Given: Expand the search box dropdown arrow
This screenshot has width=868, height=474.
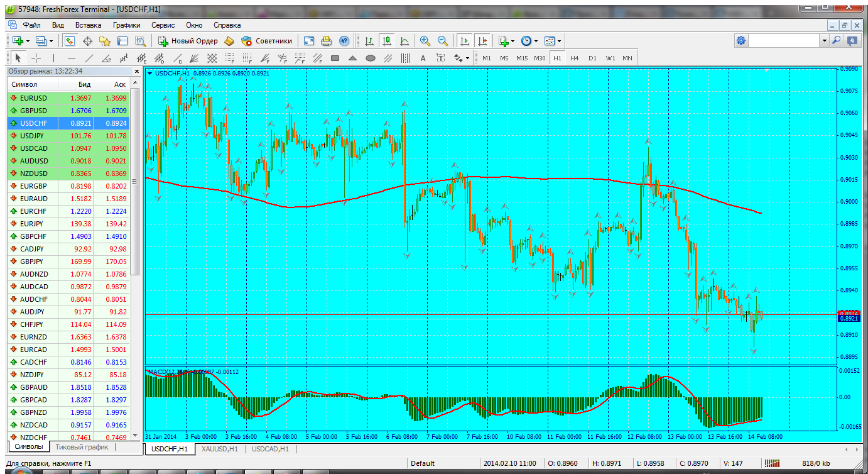Looking at the screenshot, I should [824, 41].
